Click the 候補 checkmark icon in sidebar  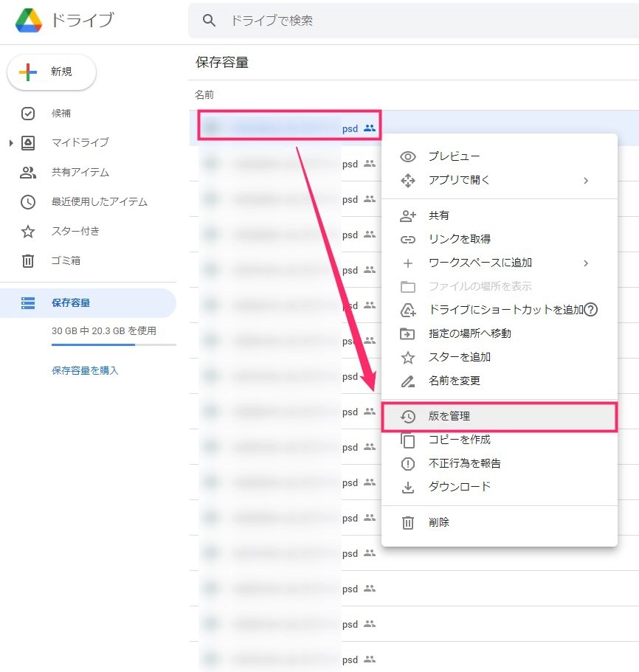[28, 113]
